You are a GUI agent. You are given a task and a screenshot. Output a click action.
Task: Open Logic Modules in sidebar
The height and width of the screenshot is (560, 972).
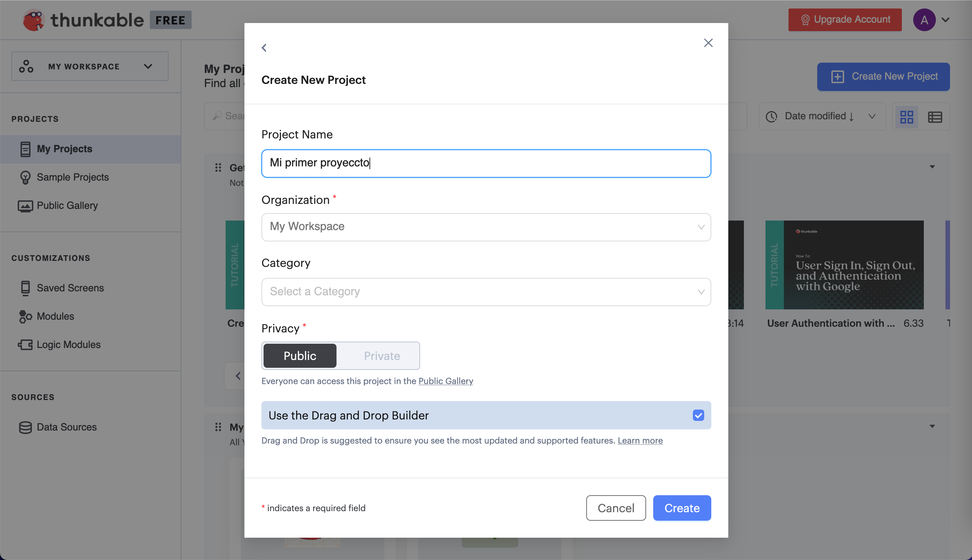[68, 345]
